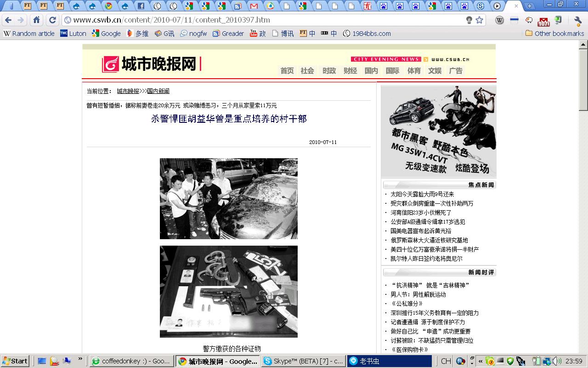Click the lightbulb icon in the address bar
Viewport: 588px width, 368px height.
click(x=469, y=20)
